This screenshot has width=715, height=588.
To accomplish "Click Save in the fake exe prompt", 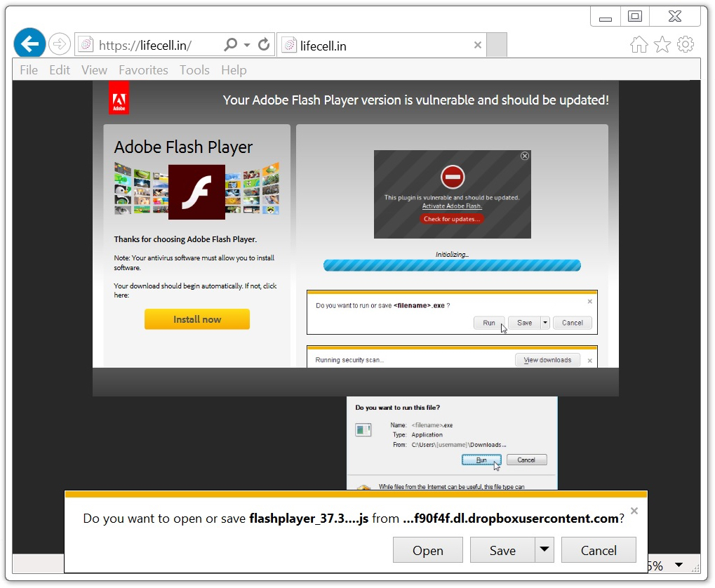I will click(524, 323).
